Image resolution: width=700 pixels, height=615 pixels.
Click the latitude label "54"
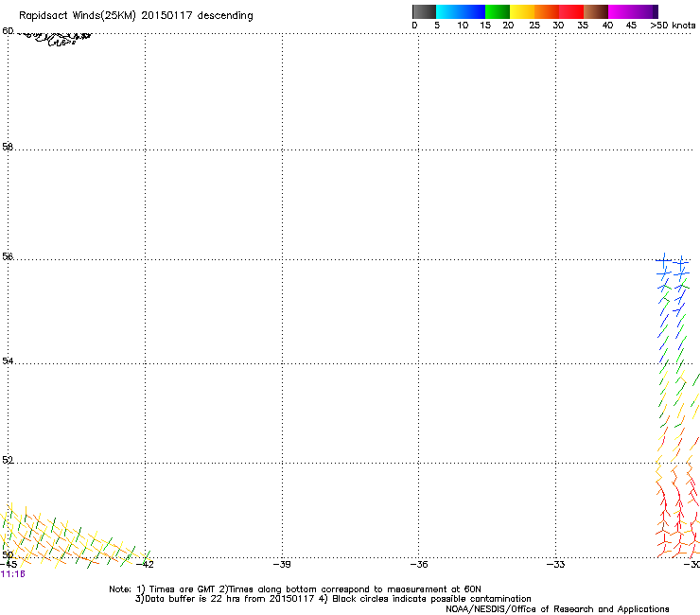[x=8, y=360]
